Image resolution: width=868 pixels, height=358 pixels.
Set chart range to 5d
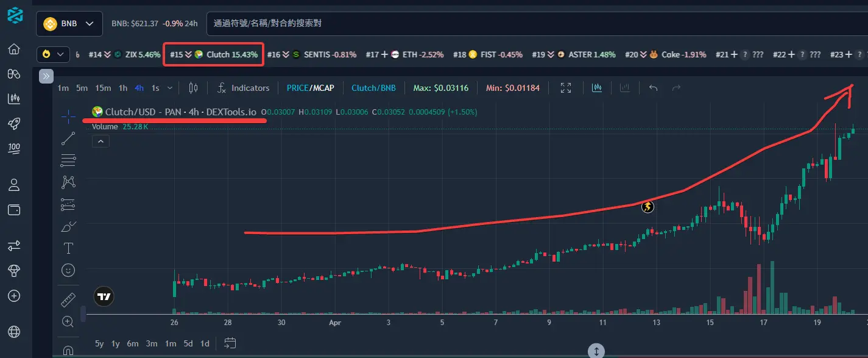pyautogui.click(x=188, y=343)
